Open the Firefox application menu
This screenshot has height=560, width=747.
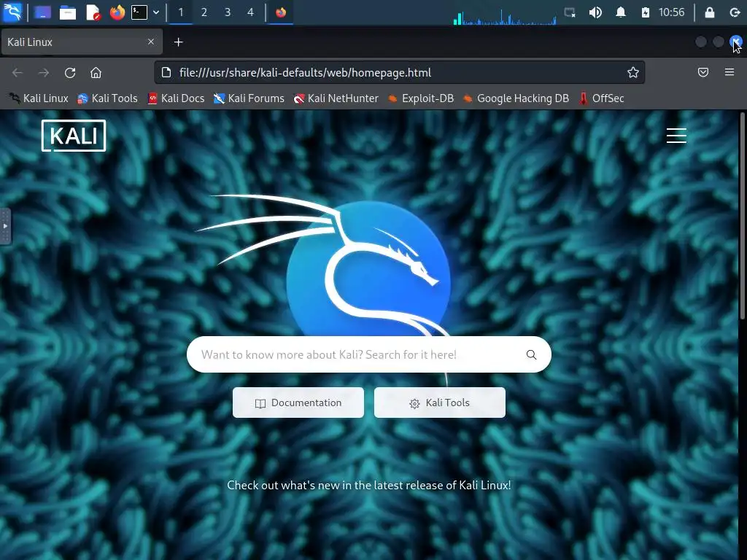tap(729, 72)
